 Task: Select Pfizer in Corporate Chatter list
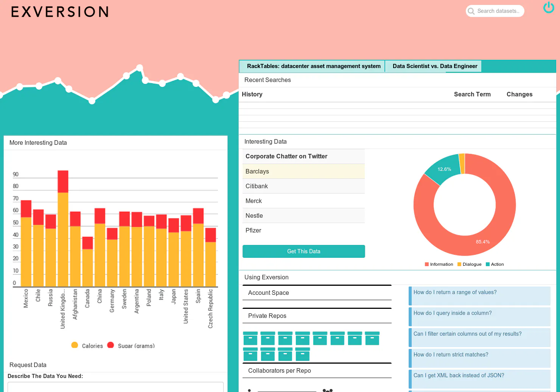click(303, 230)
